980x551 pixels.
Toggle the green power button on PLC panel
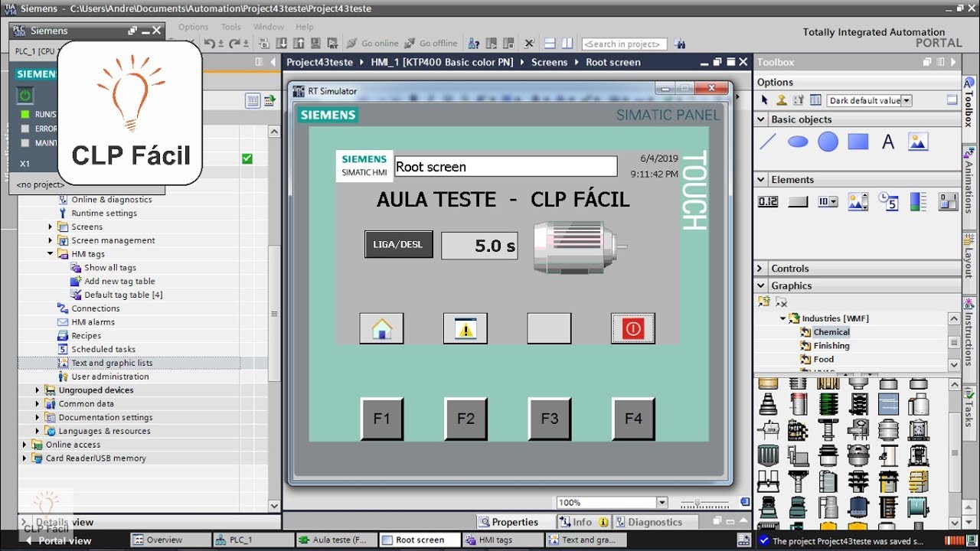click(25, 95)
